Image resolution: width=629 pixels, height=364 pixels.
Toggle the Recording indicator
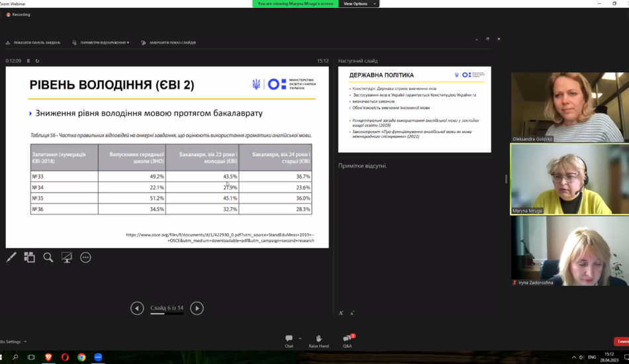18,15
